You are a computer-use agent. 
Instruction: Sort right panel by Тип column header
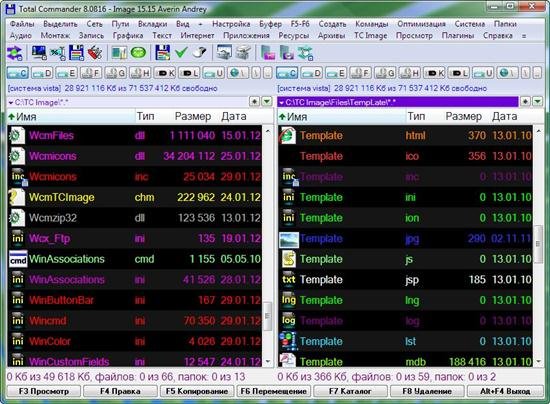tap(416, 116)
